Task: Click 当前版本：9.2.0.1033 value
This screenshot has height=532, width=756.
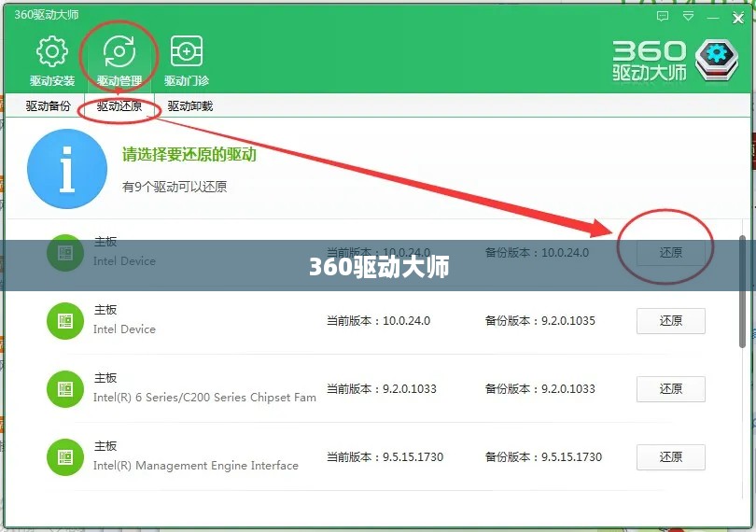Action: click(382, 389)
